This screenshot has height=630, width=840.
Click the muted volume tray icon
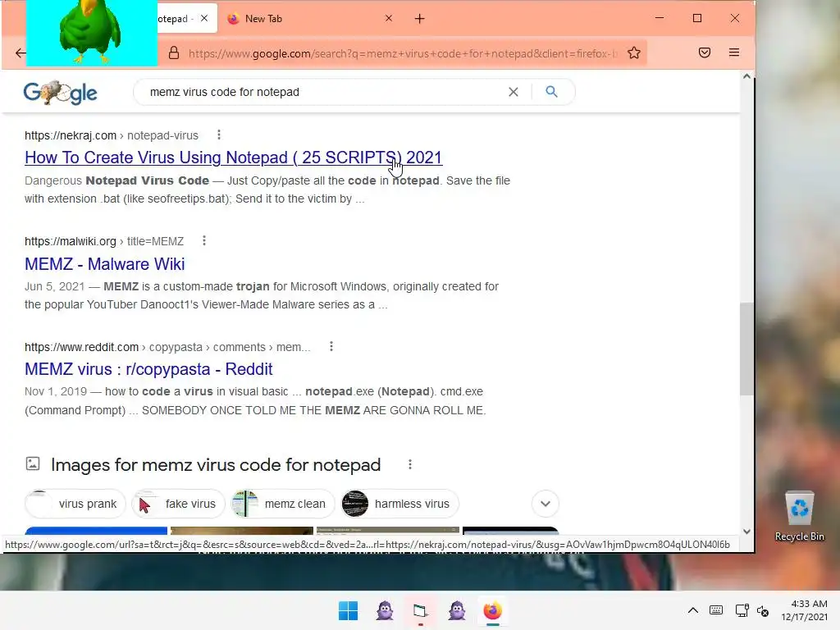[x=763, y=610]
